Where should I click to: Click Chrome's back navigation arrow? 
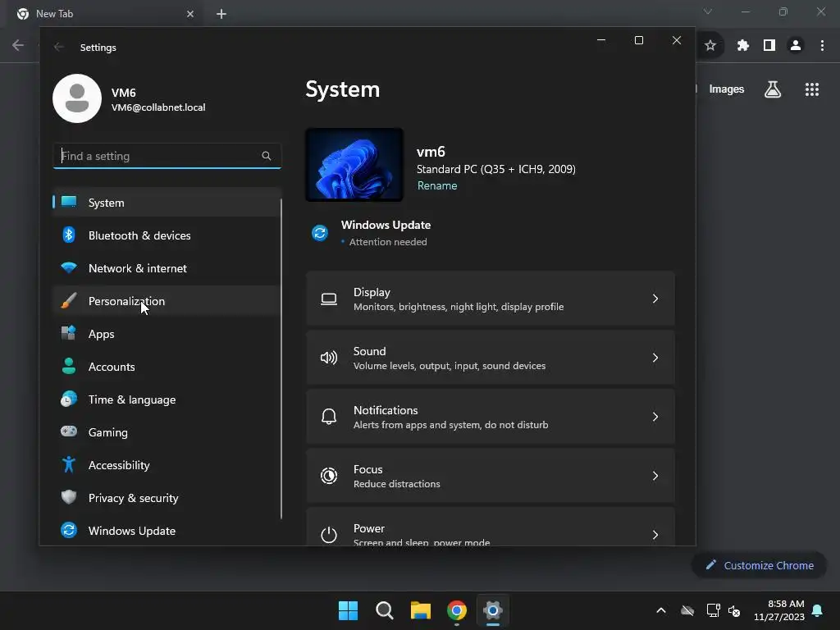pyautogui.click(x=18, y=46)
